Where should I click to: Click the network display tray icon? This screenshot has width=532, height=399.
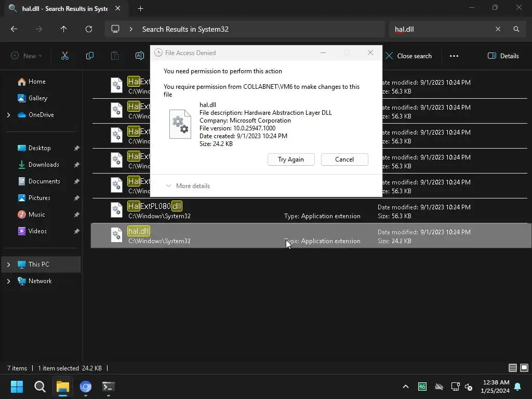point(455,387)
